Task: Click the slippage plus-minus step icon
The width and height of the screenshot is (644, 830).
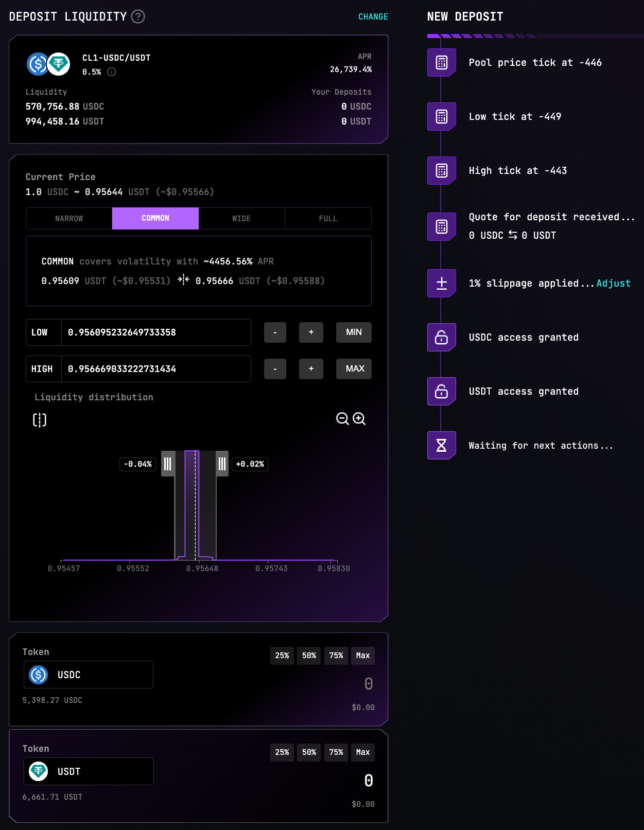Action: (x=441, y=283)
